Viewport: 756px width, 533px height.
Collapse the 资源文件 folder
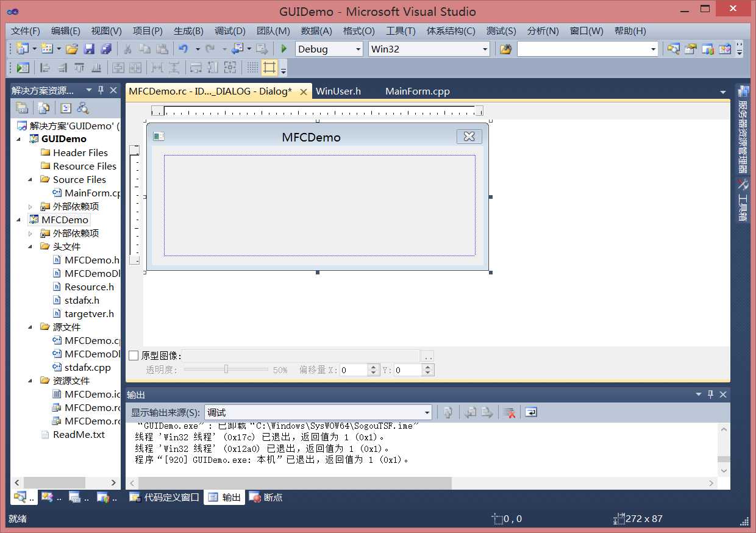(30, 381)
